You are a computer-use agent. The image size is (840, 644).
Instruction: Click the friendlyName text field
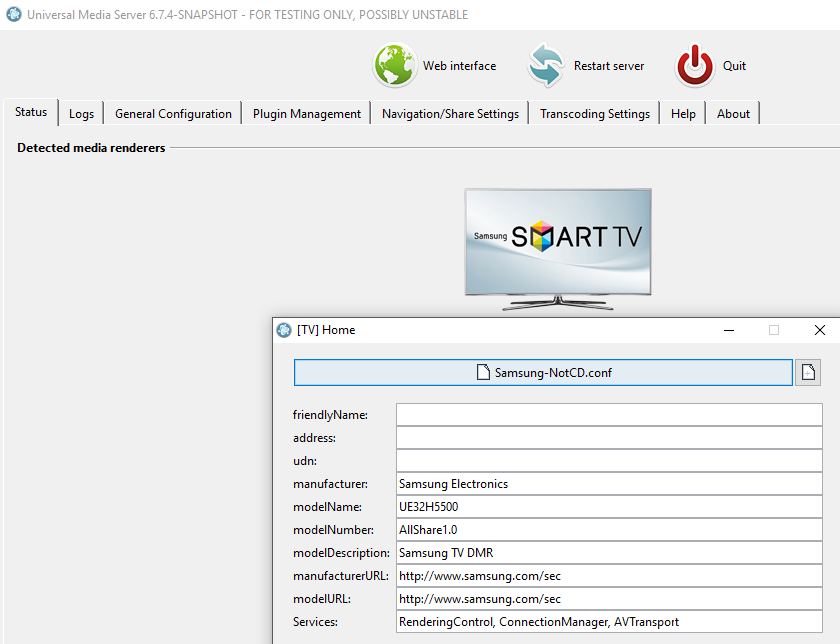pyautogui.click(x=609, y=415)
